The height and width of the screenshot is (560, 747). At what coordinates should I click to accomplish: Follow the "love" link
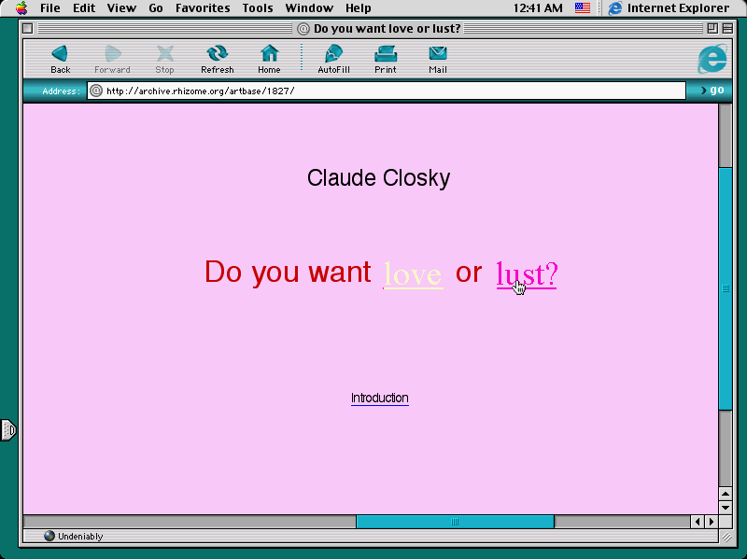click(413, 274)
